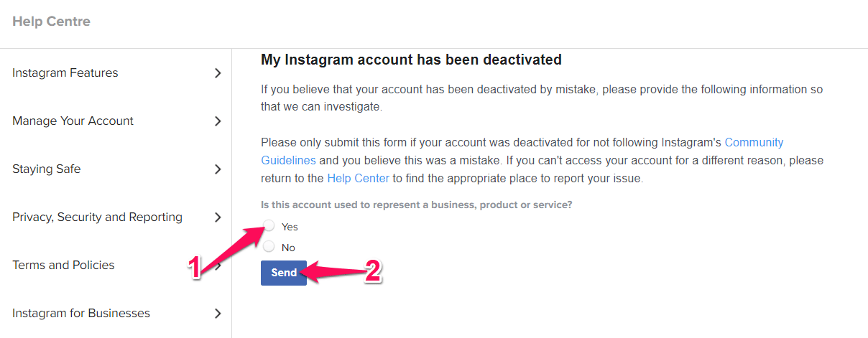Select the Yes radio button

(269, 226)
